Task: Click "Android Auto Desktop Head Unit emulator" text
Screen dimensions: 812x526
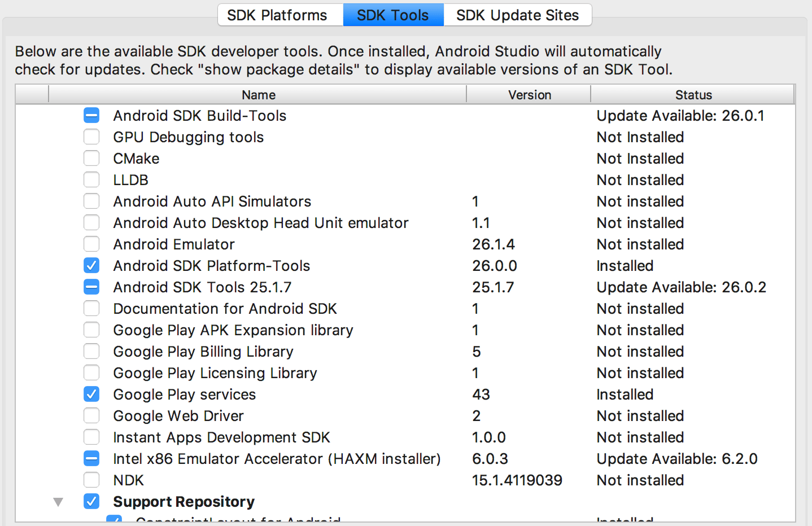Action: click(x=261, y=223)
